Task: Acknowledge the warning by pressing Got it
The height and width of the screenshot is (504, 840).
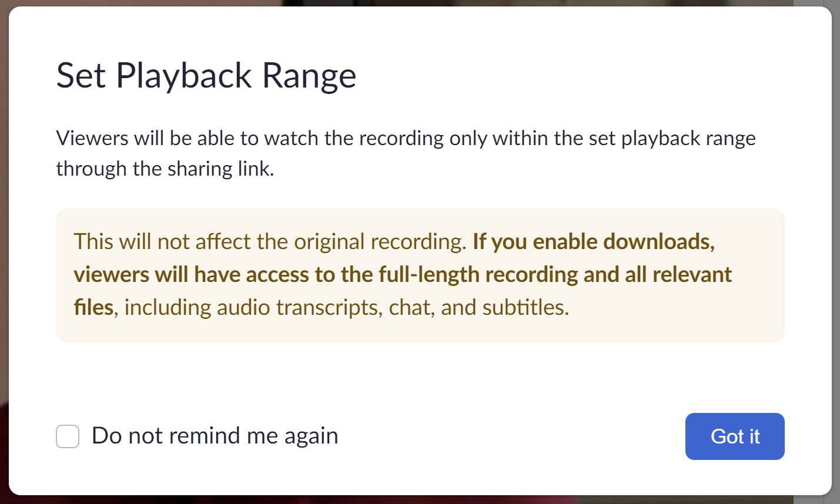Action: [x=735, y=436]
